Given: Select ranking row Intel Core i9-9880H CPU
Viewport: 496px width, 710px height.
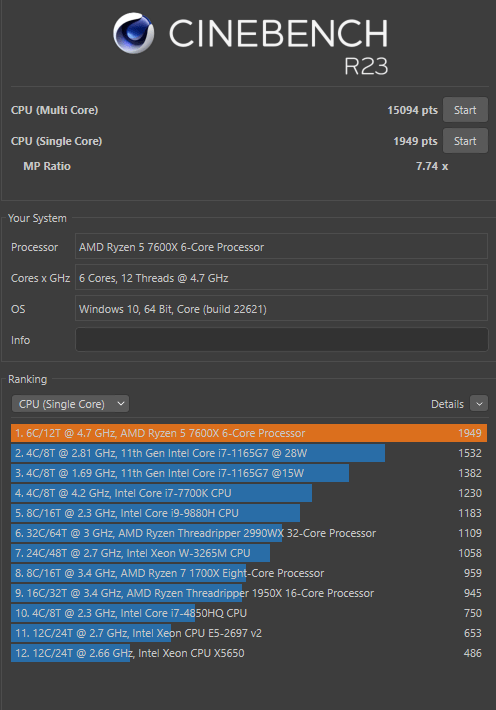Looking at the screenshot, I should (249, 513).
